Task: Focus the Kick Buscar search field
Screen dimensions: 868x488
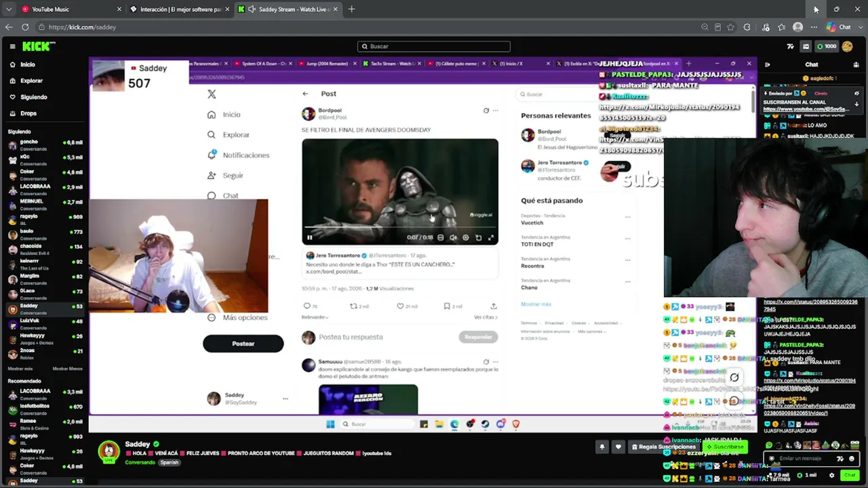Action: tap(434, 46)
